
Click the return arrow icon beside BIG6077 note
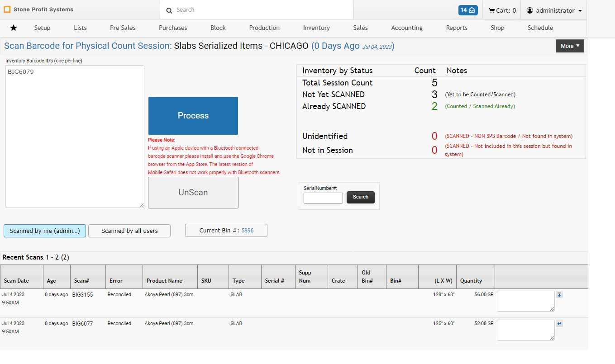pyautogui.click(x=559, y=324)
